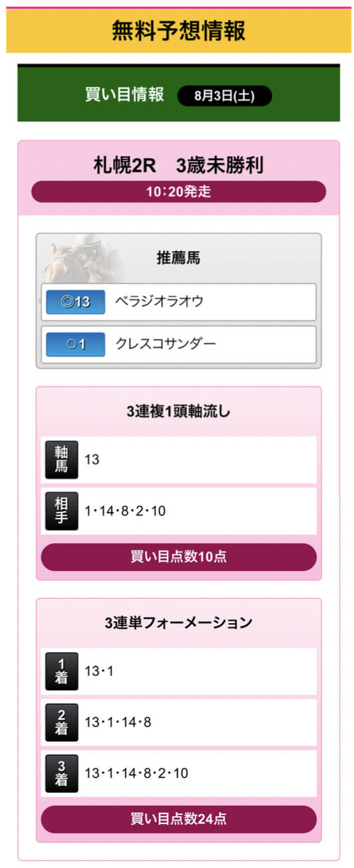Click the 札幌2R 3歳未勝利 race title
Viewport: 354px width, 868px height.
(178, 165)
